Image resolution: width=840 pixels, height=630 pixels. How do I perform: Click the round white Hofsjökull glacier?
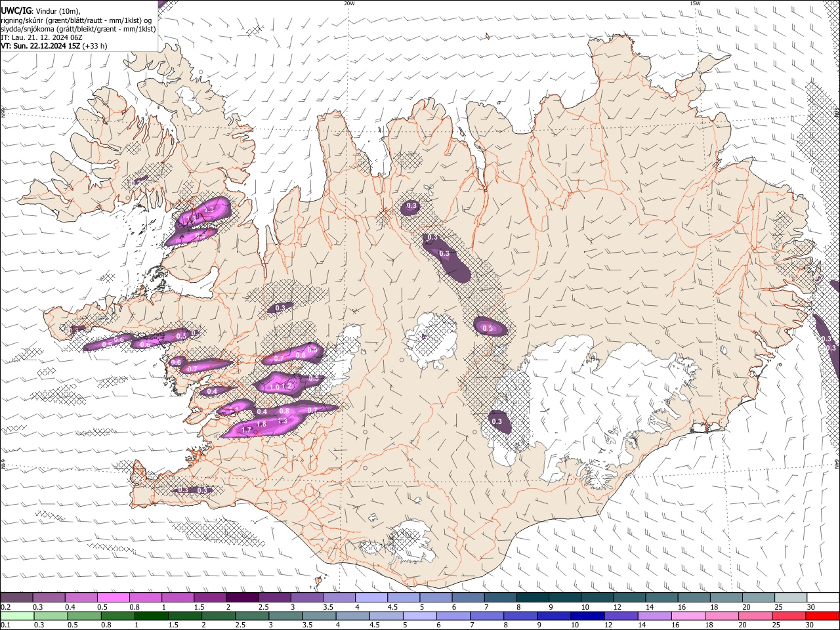(430, 341)
